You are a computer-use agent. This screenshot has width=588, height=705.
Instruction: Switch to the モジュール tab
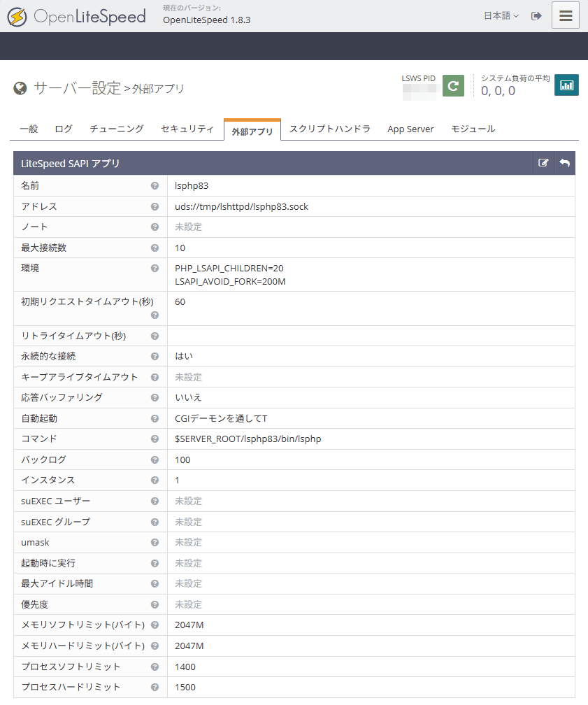(x=473, y=129)
